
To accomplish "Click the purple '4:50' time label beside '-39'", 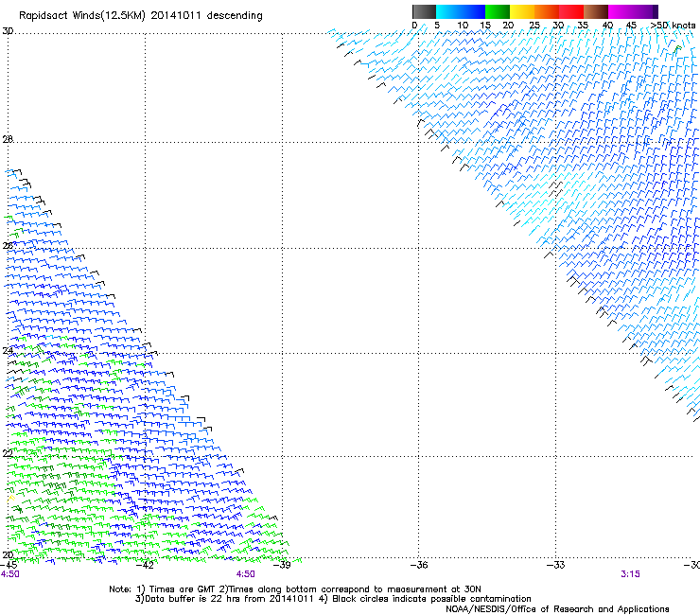I will pos(246,574).
